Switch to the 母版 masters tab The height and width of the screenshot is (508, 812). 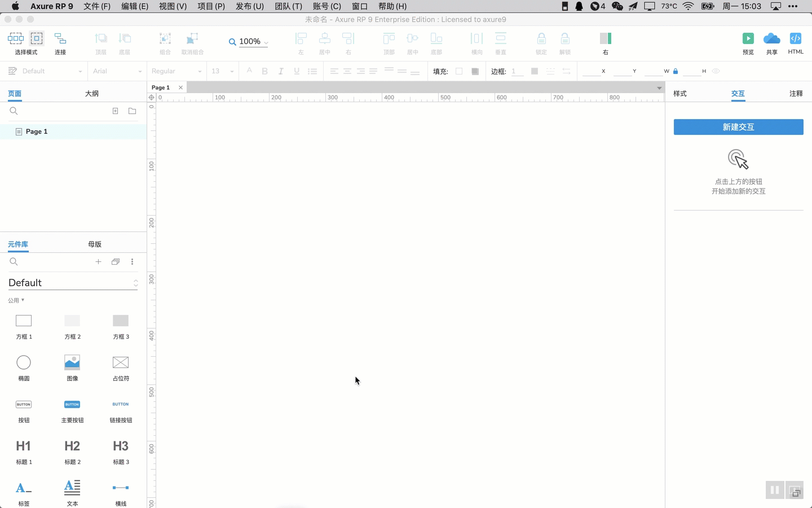[95, 244]
